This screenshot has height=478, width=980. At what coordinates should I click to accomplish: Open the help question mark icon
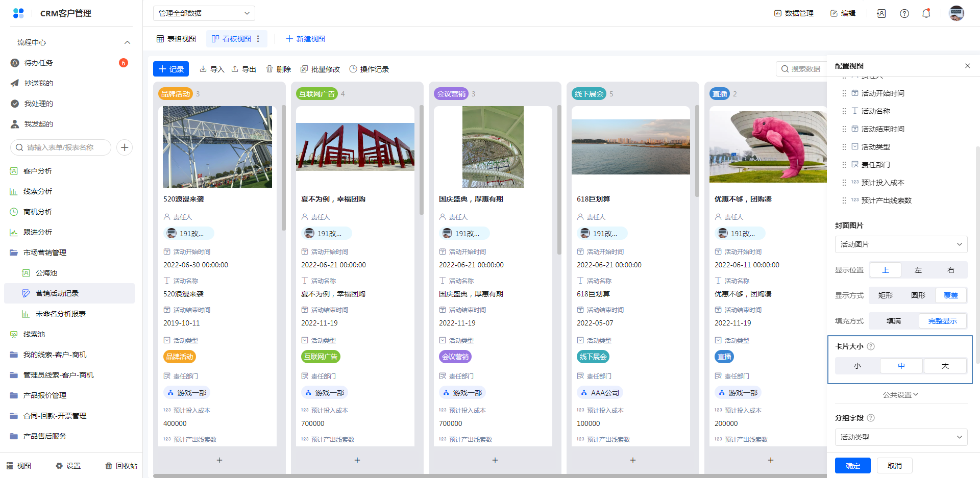coord(904,13)
